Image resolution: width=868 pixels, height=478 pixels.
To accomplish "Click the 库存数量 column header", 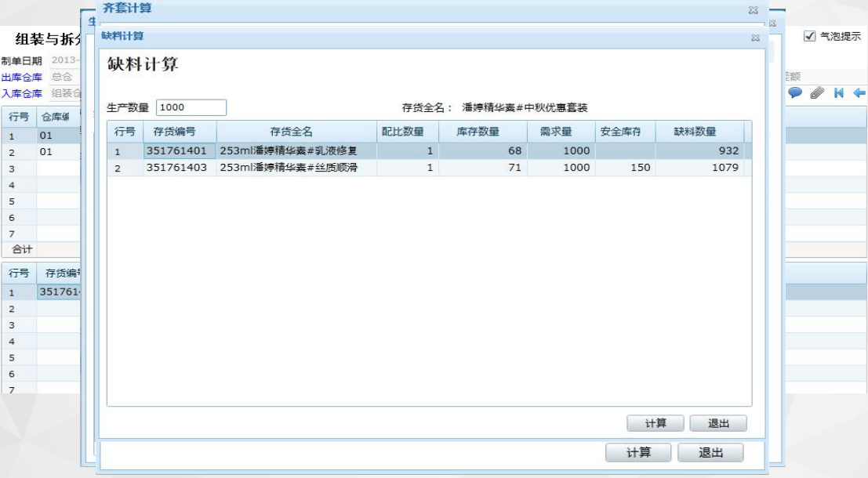I will click(483, 132).
